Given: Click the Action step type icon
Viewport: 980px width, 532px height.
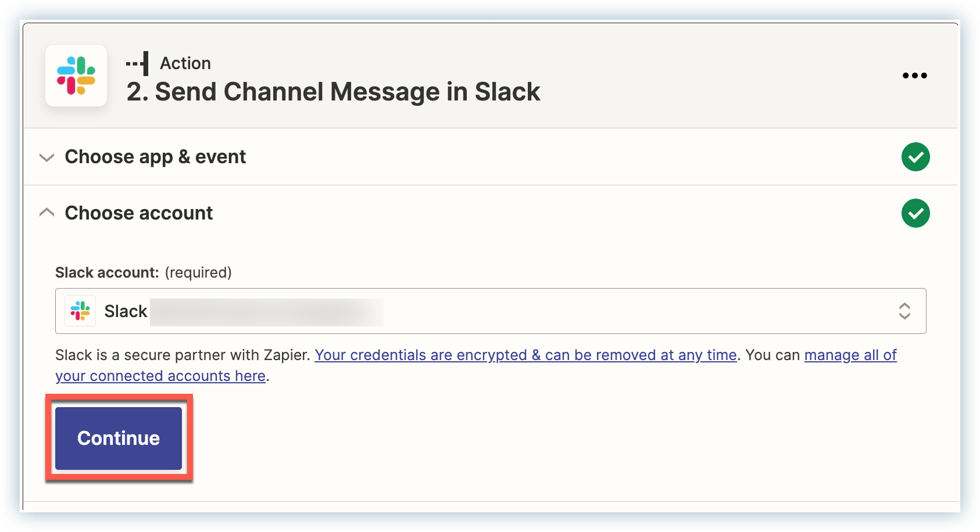Looking at the screenshot, I should click(x=138, y=63).
